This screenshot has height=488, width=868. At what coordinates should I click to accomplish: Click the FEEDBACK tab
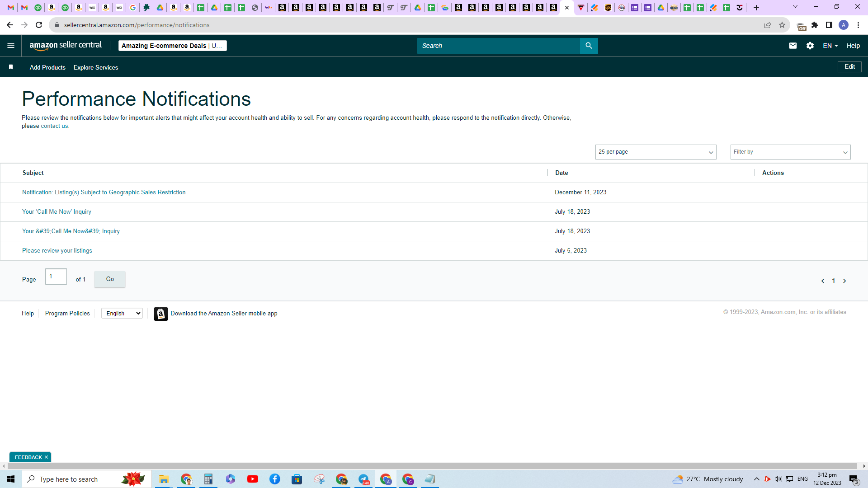(28, 457)
